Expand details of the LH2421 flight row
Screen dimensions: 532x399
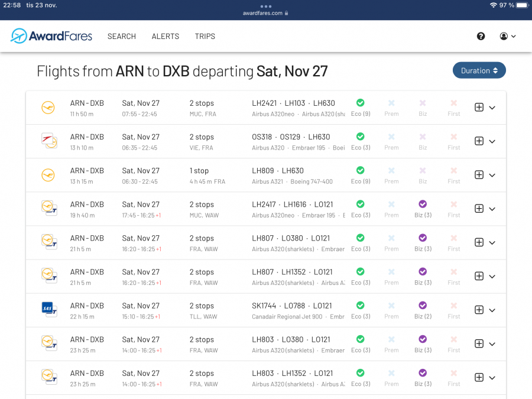point(492,108)
